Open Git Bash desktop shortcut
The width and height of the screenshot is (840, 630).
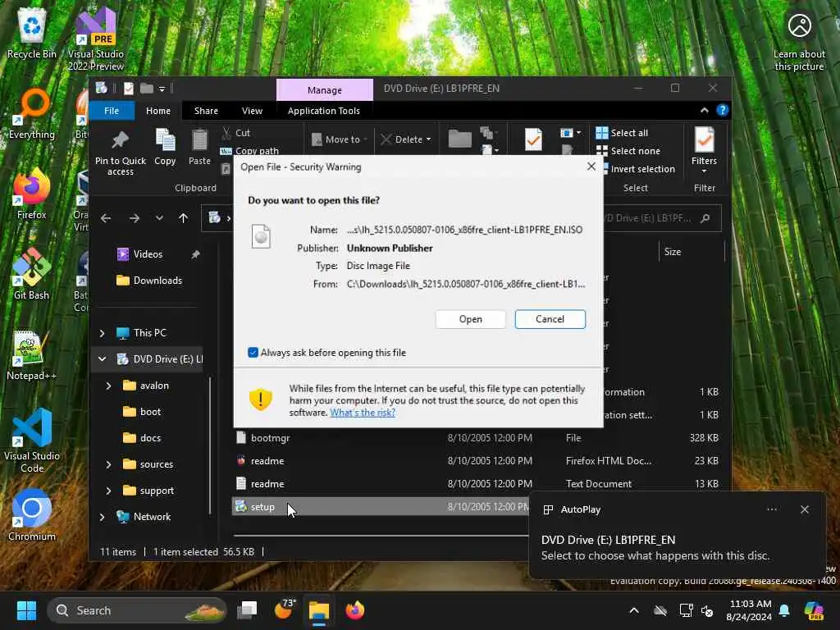[x=32, y=276]
